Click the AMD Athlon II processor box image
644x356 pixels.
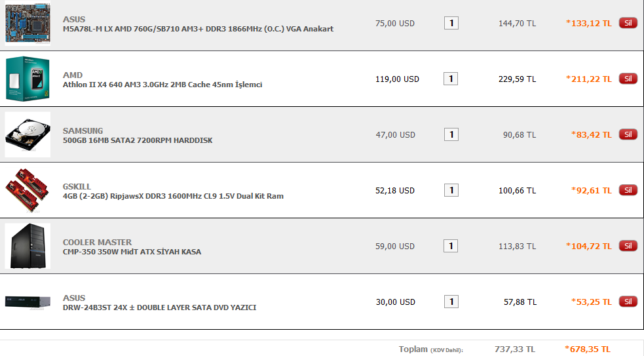click(x=28, y=79)
